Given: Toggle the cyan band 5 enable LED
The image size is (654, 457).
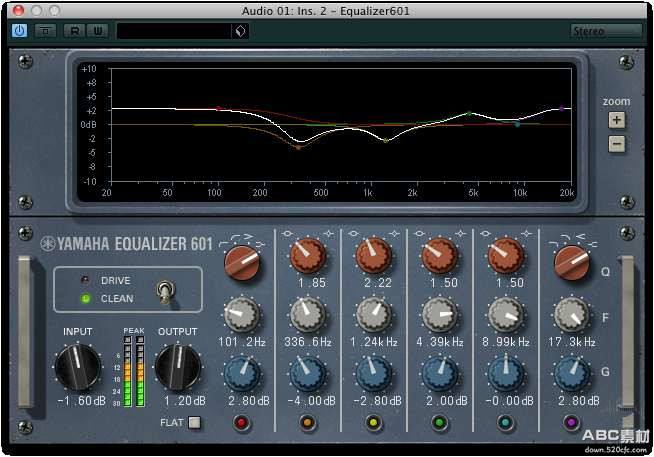Looking at the screenshot, I should (505, 423).
